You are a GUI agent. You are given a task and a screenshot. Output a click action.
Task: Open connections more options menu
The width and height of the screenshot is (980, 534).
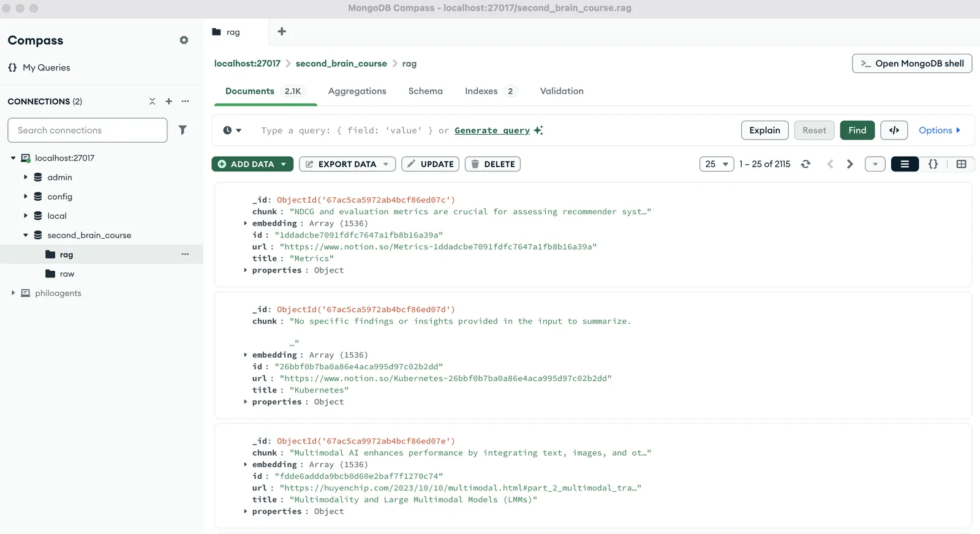[185, 101]
